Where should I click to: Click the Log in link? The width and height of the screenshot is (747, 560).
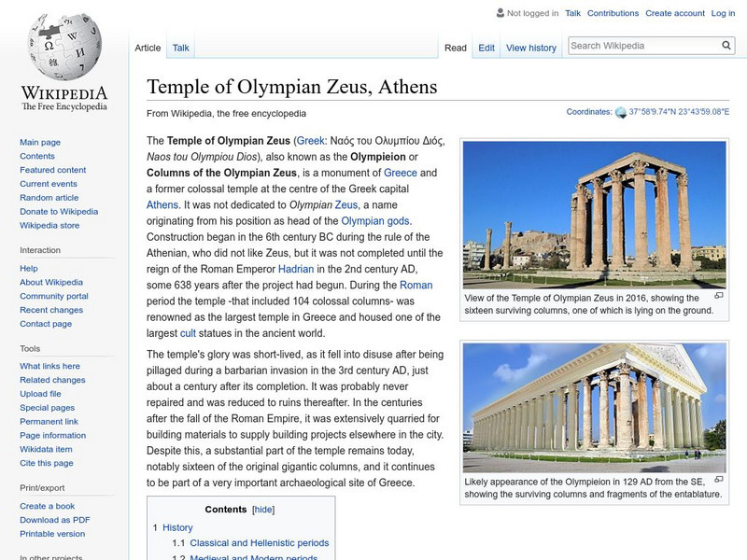tap(723, 13)
